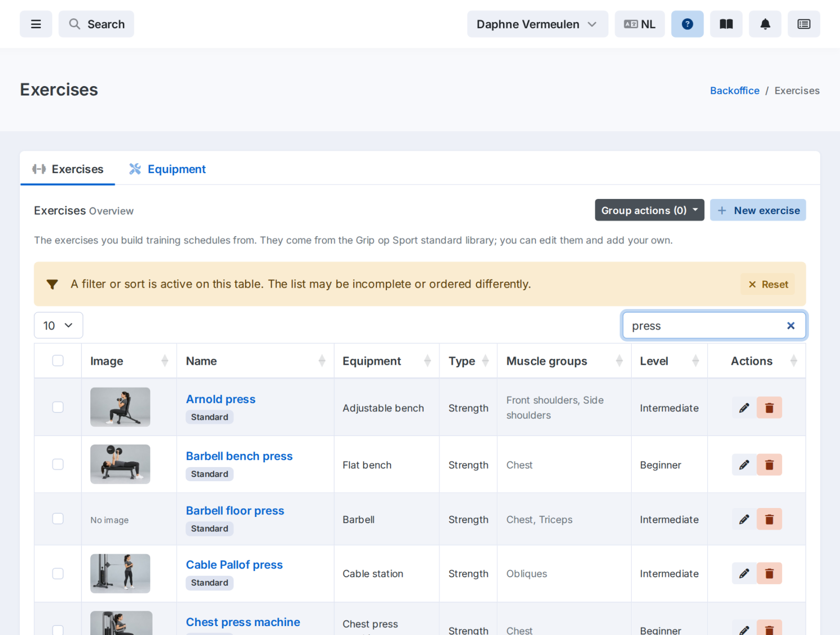Delete the Cable Pallof press exercise

click(x=769, y=574)
